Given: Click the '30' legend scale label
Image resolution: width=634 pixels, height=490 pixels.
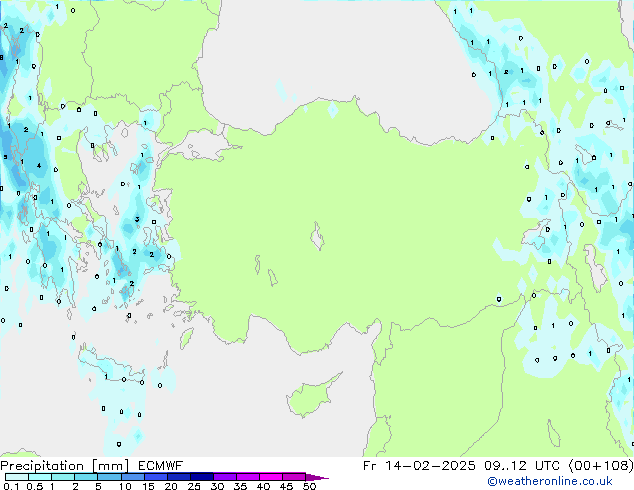Looking at the screenshot, I should (x=217, y=486).
